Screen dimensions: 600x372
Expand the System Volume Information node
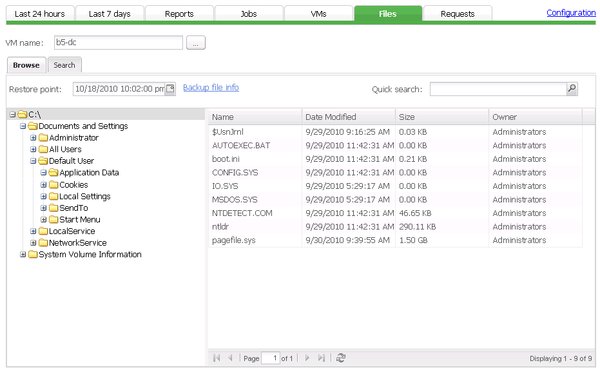tap(23, 254)
